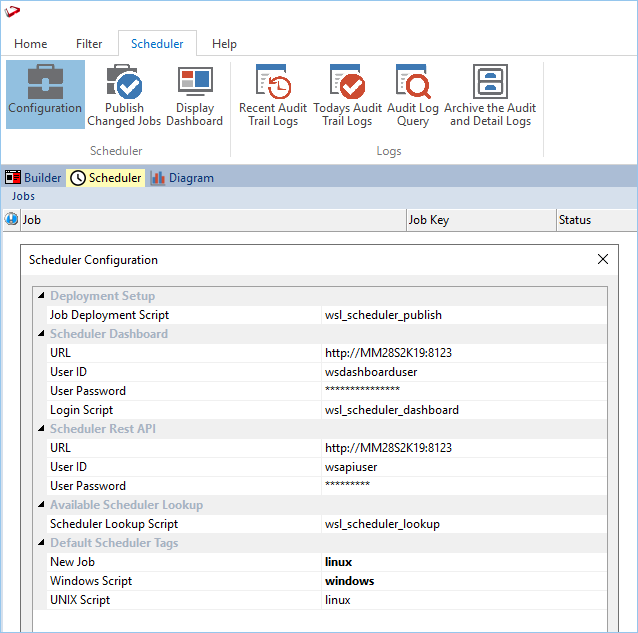The width and height of the screenshot is (638, 633).
Task: Collapse the Deployment Setup section
Action: pyautogui.click(x=41, y=296)
